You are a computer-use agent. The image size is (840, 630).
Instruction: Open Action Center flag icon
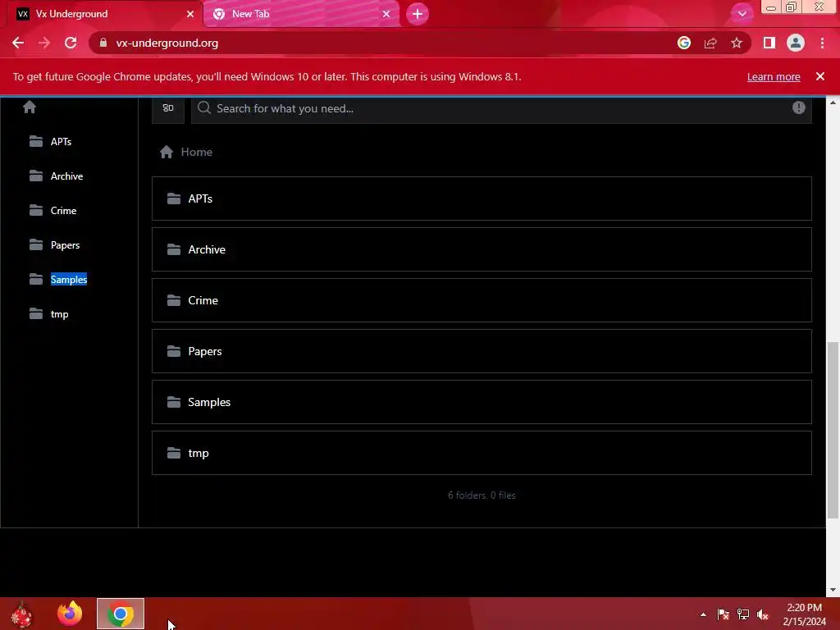coord(724,614)
